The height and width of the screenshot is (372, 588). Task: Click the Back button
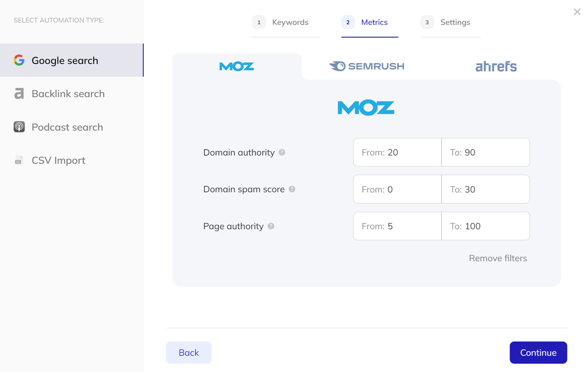coord(189,353)
